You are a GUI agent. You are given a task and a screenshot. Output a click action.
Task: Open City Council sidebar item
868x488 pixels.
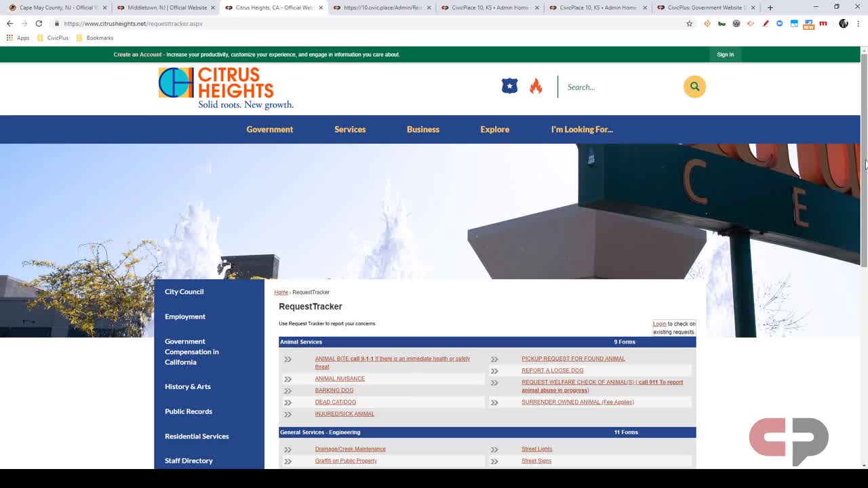click(x=184, y=291)
